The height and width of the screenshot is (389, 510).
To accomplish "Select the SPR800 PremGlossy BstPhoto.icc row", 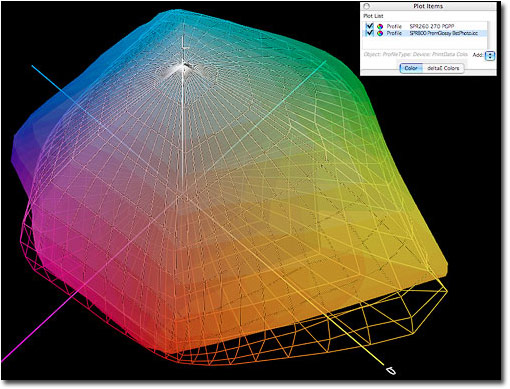I will pyautogui.click(x=426, y=33).
